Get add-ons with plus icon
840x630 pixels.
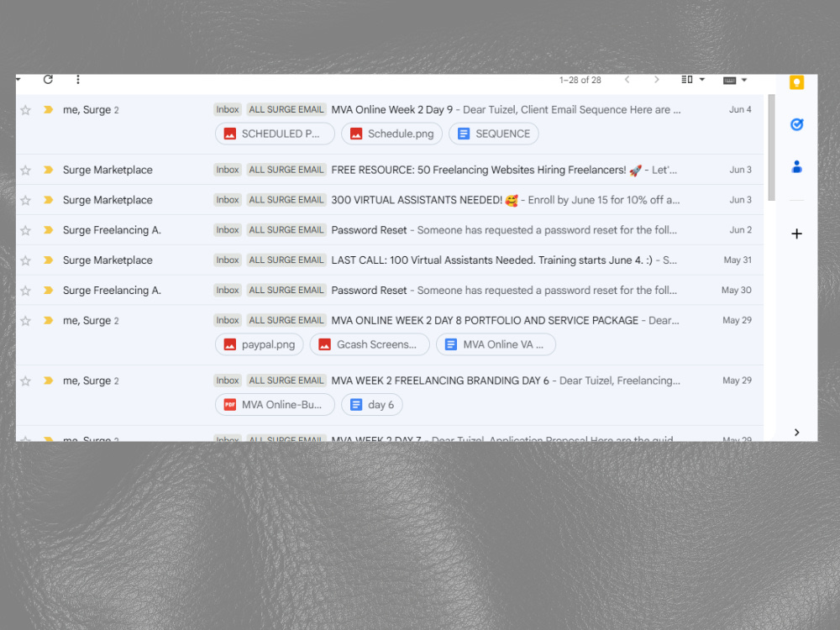point(796,234)
